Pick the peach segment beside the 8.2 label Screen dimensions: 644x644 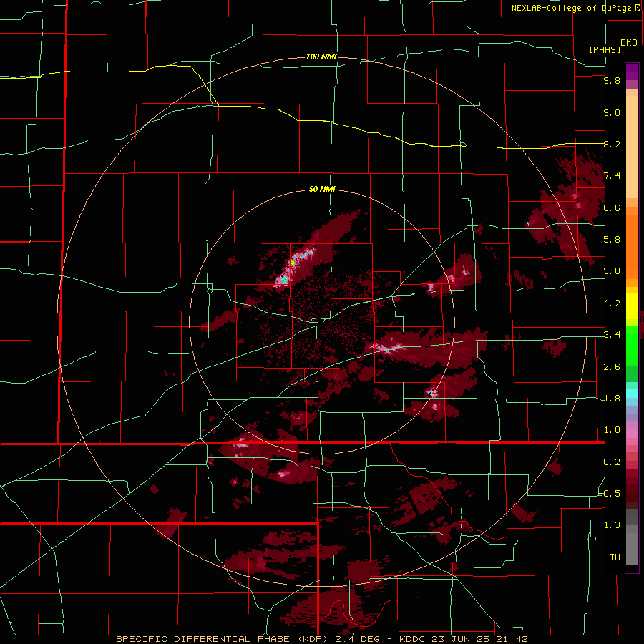(x=632, y=147)
